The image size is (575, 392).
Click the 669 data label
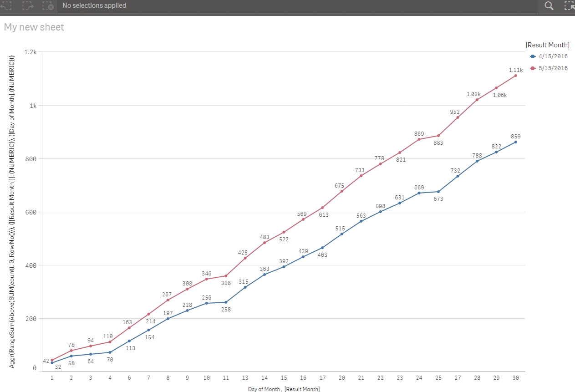(419, 188)
